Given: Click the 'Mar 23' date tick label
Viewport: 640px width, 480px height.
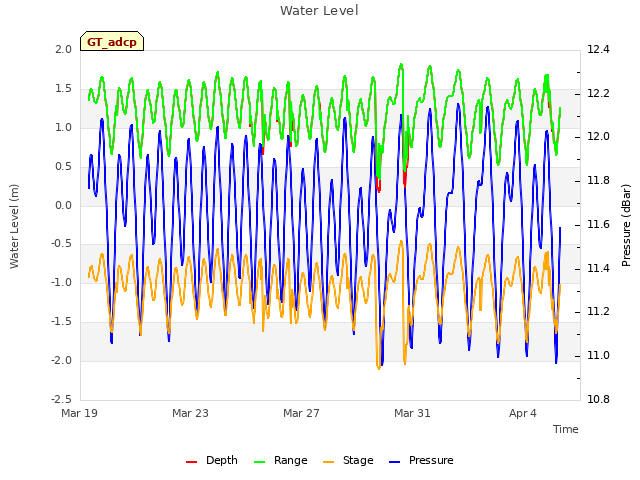Looking at the screenshot, I should tap(190, 413).
